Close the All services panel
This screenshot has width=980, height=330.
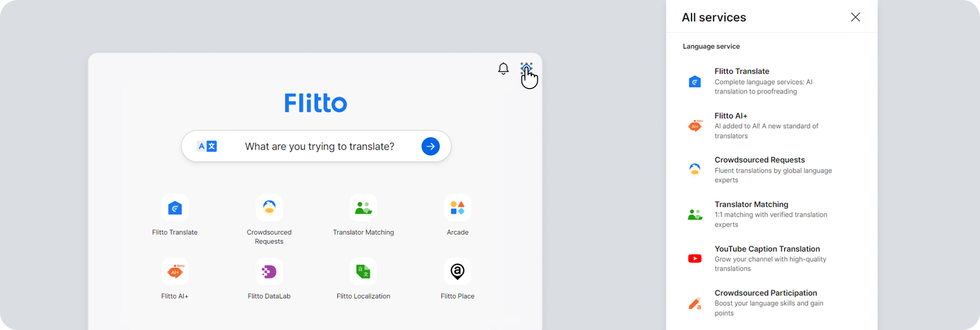click(x=856, y=17)
